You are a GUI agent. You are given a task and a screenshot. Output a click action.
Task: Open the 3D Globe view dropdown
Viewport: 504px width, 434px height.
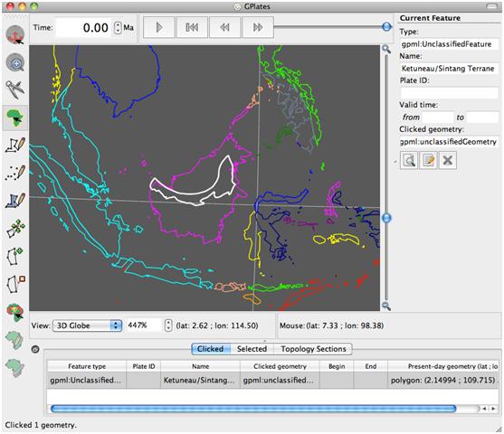[x=87, y=325]
